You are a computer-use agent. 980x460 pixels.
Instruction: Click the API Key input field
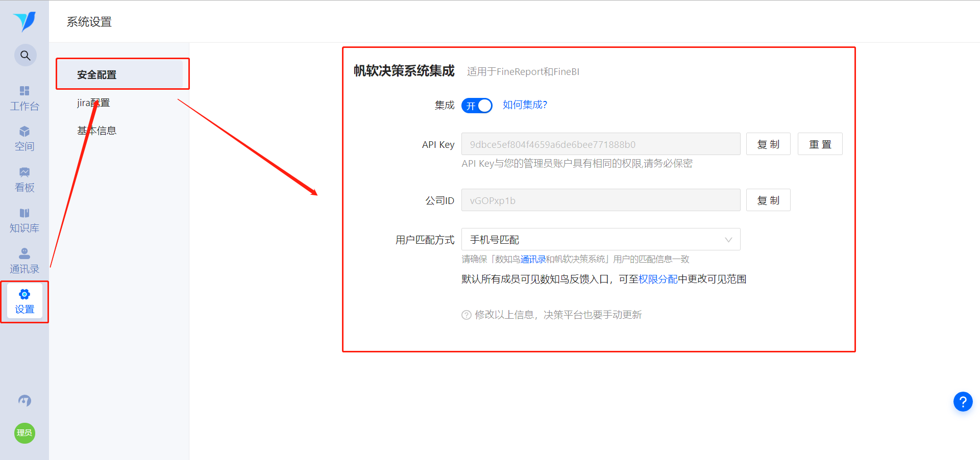coord(601,144)
